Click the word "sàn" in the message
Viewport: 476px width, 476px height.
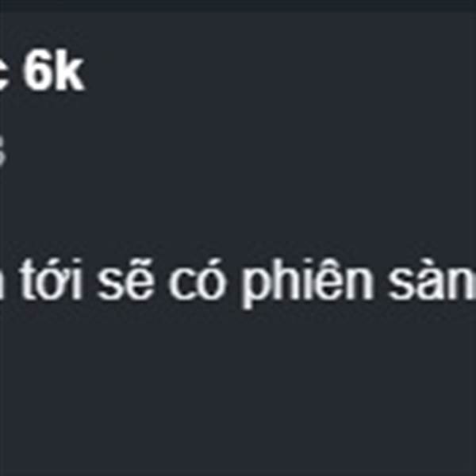pos(432,279)
